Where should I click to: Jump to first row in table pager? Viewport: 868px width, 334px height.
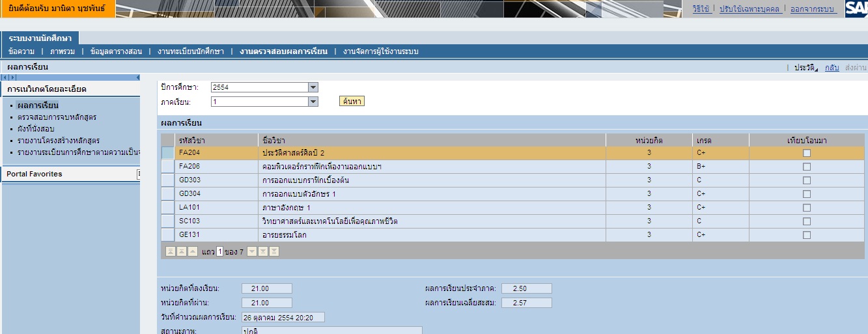[171, 251]
